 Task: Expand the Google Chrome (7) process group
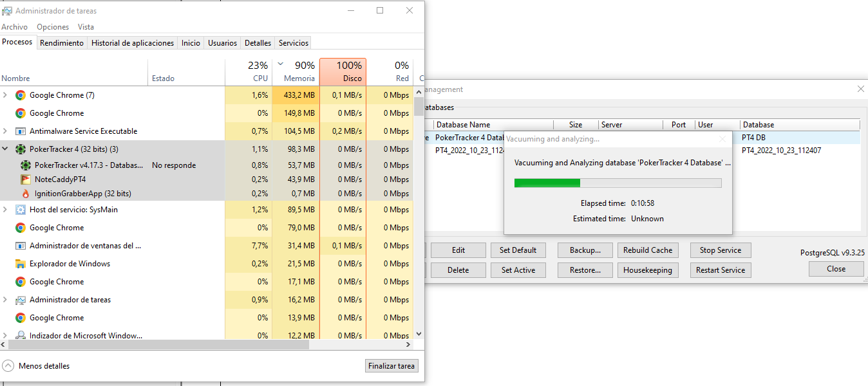[x=6, y=95]
